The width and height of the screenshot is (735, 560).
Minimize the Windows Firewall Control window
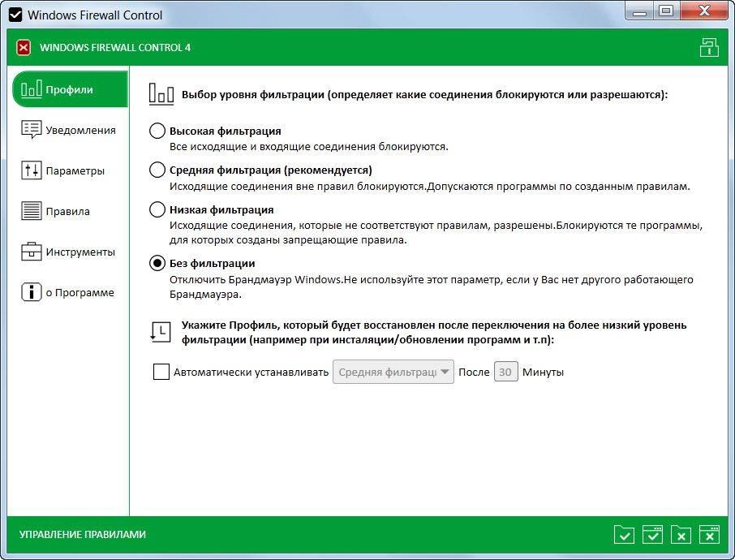[640, 11]
